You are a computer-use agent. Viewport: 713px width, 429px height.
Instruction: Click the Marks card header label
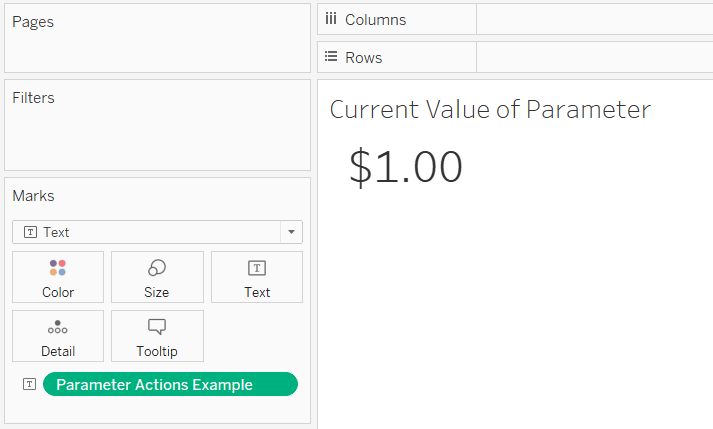(x=33, y=196)
